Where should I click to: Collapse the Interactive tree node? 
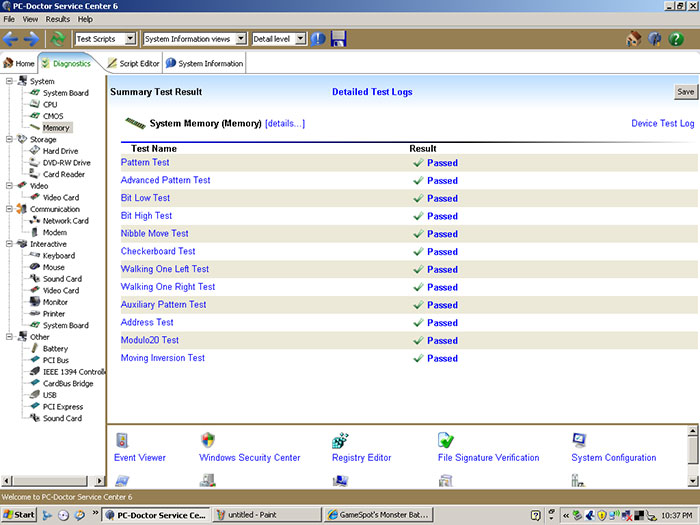pos(9,243)
